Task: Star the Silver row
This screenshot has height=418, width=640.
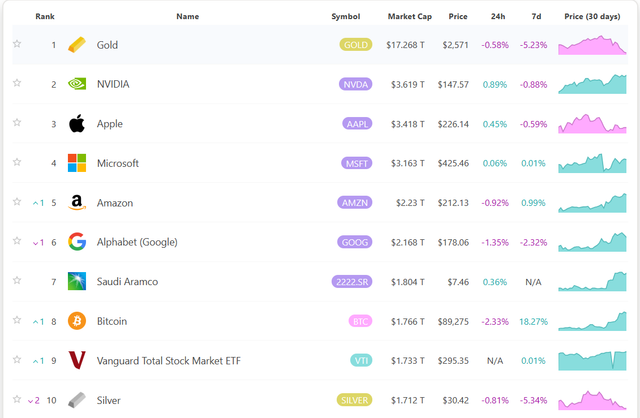Action: click(x=17, y=399)
